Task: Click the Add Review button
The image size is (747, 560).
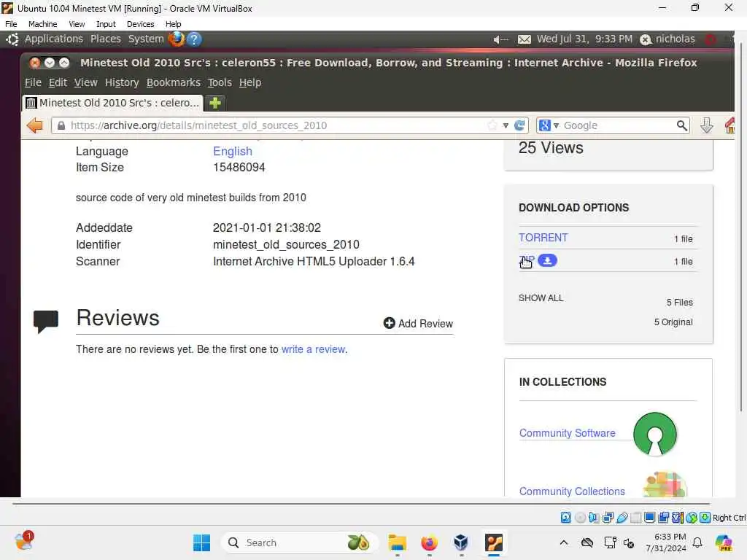Action: pyautogui.click(x=418, y=323)
